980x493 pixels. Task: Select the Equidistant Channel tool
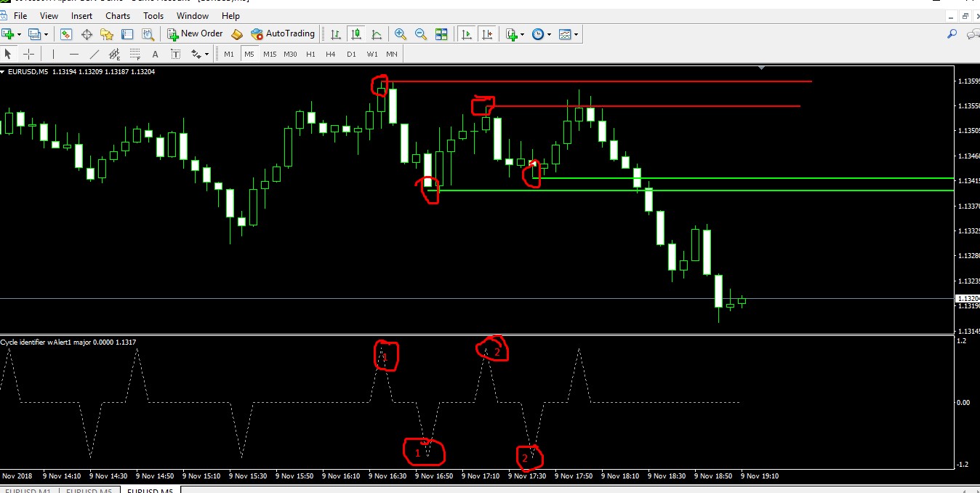(x=114, y=54)
